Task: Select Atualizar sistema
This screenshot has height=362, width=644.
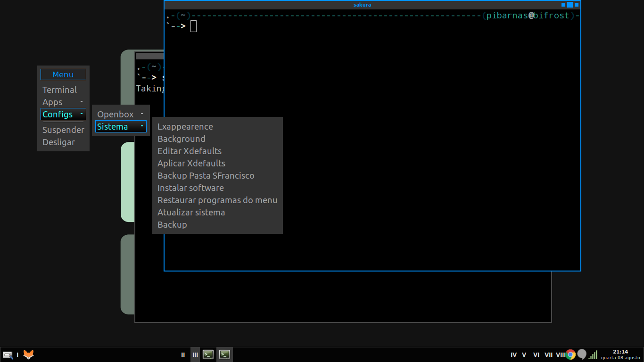Action: (217, 212)
